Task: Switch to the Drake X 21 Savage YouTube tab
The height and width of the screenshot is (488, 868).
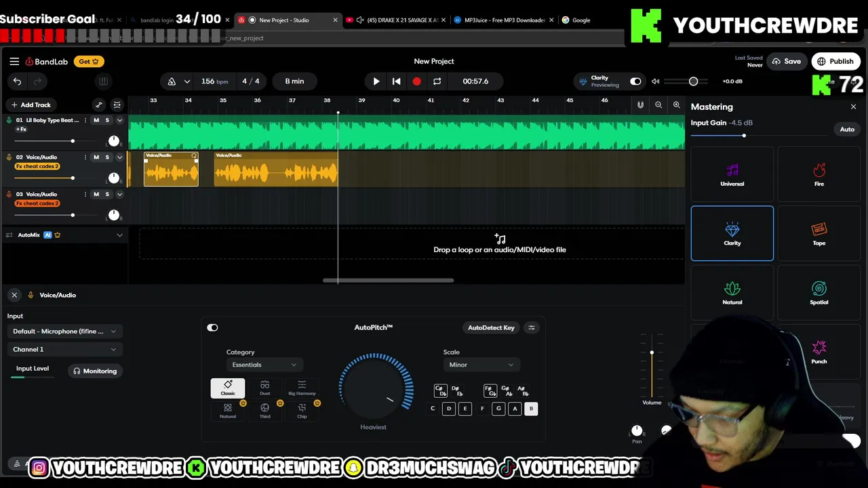Action: coord(395,20)
